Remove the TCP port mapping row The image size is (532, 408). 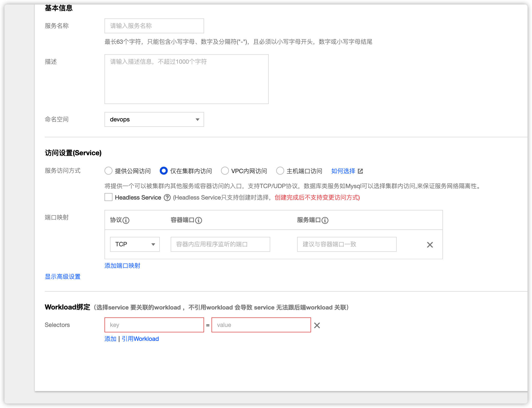pyautogui.click(x=430, y=245)
